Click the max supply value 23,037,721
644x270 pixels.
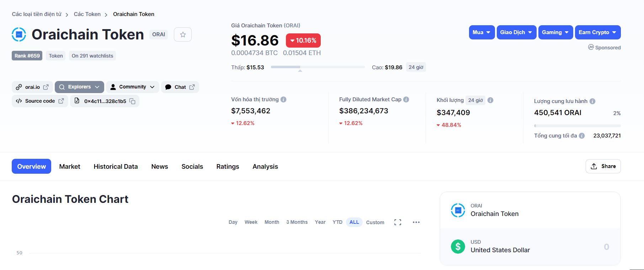(x=607, y=136)
